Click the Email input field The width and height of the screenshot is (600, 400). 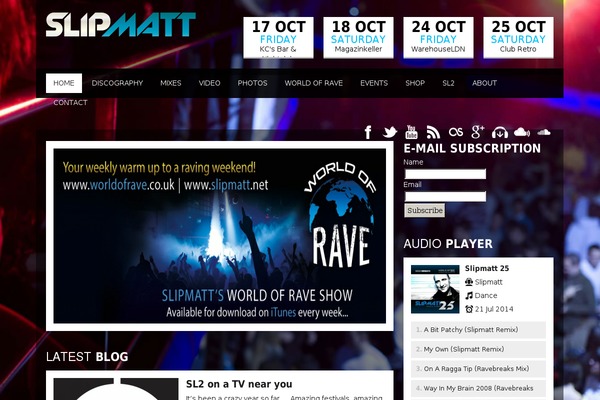point(445,197)
